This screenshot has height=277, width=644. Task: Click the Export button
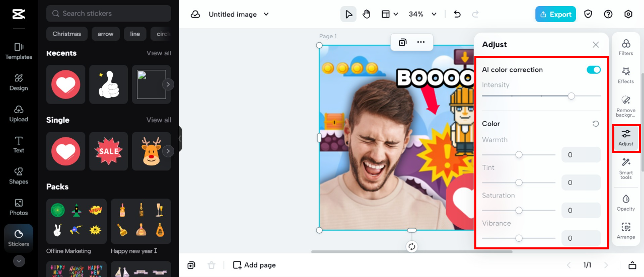point(555,14)
